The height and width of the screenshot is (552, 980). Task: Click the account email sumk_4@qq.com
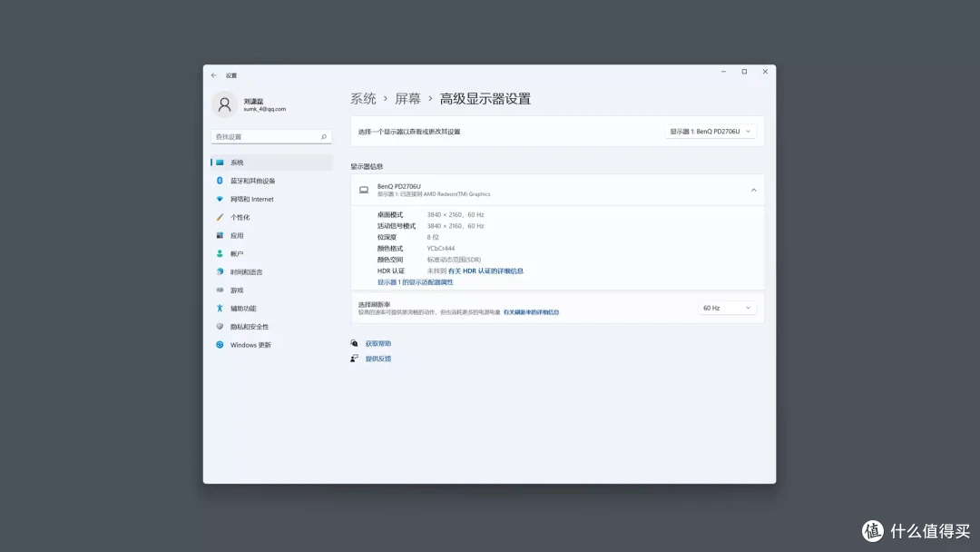coord(264,109)
